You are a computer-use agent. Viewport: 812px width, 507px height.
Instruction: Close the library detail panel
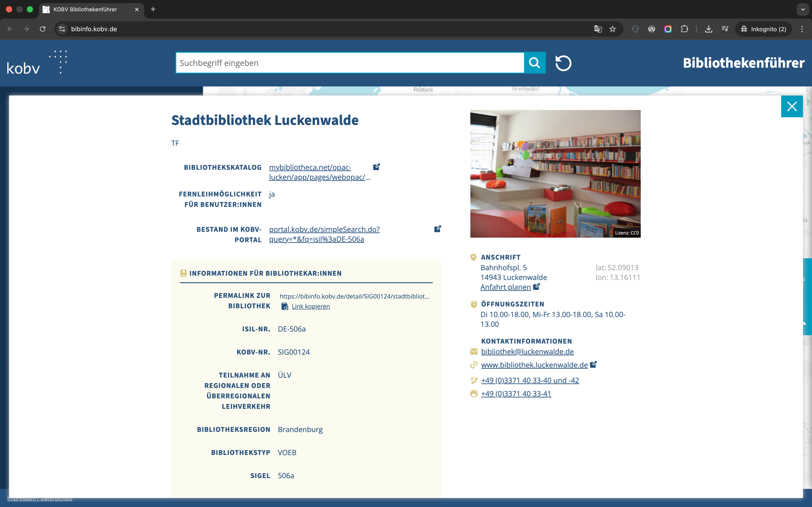(792, 106)
